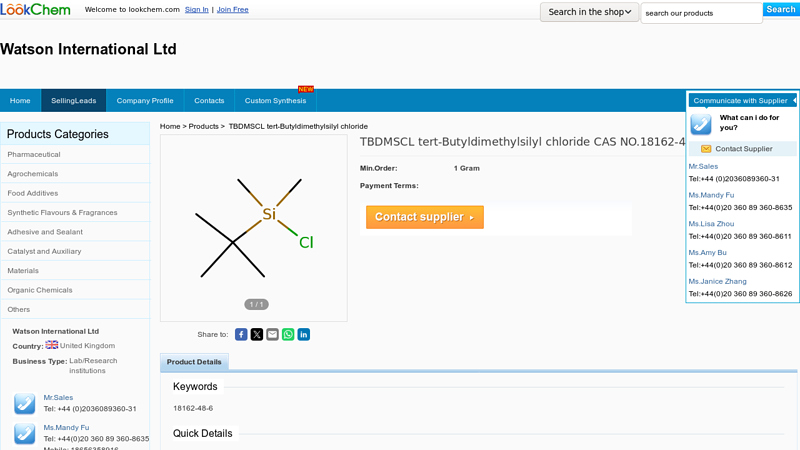Click the email share icon
800x450 pixels.
272,334
